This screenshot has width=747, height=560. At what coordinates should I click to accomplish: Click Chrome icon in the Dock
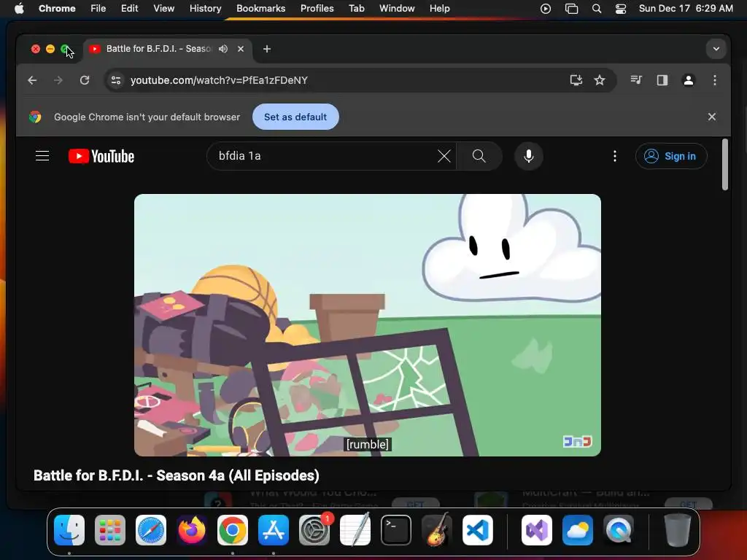tap(233, 530)
